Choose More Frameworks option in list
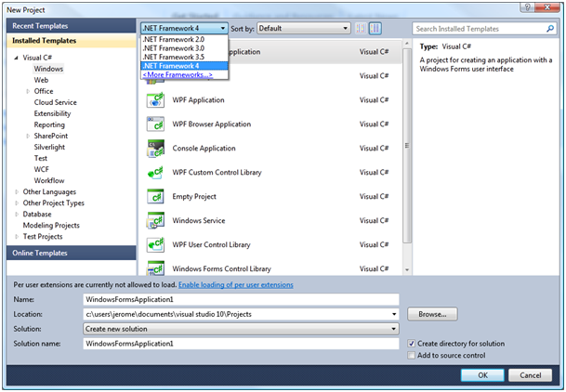566x392 pixels. point(177,75)
